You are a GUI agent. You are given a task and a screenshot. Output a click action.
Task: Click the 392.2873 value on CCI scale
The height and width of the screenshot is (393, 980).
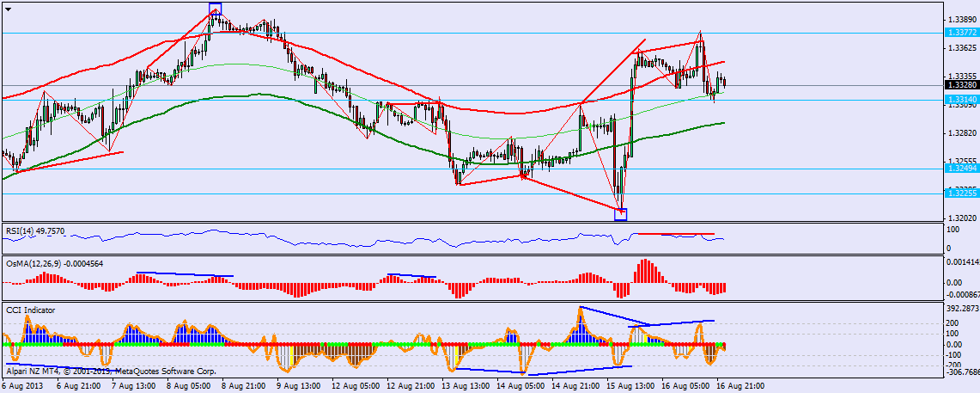point(963,309)
